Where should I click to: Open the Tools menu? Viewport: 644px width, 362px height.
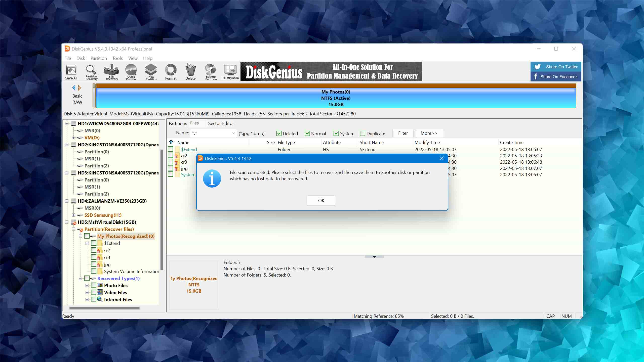point(117,58)
